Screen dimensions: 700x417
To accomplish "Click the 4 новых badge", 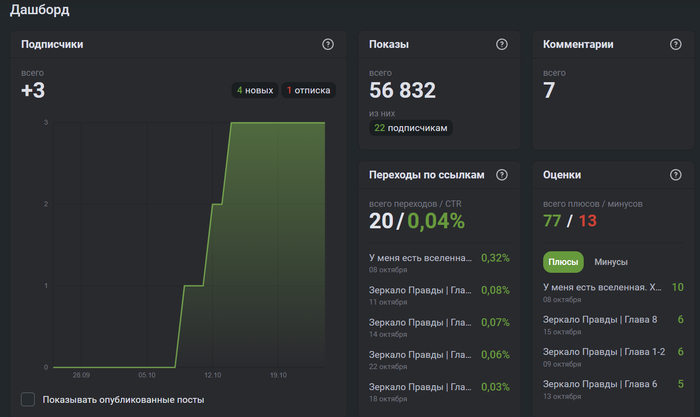I will 254,90.
